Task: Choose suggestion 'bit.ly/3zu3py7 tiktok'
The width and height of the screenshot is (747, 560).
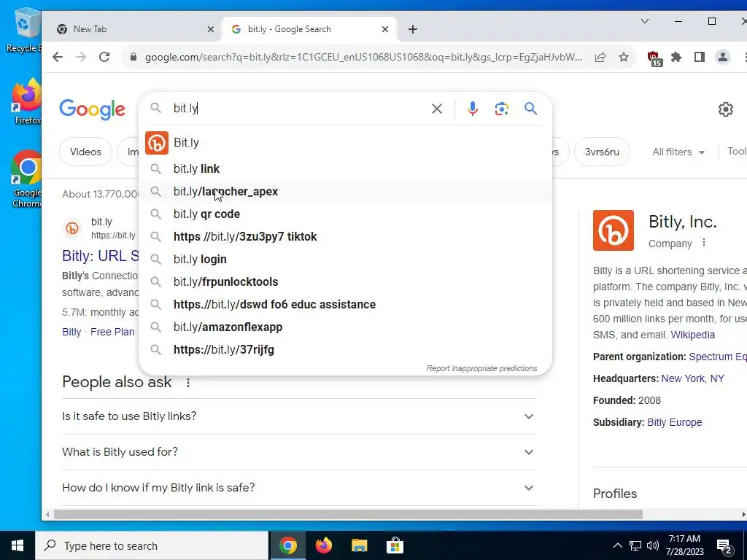Action: (345, 237)
